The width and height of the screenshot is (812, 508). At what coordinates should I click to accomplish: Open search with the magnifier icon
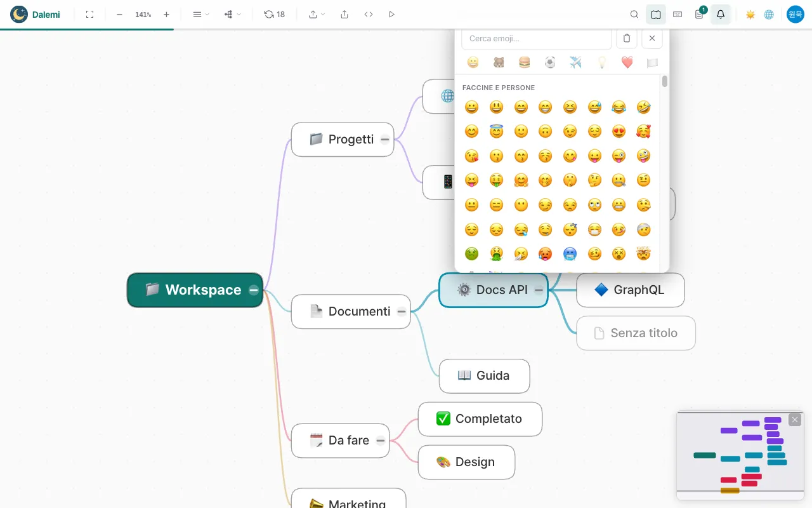click(634, 14)
